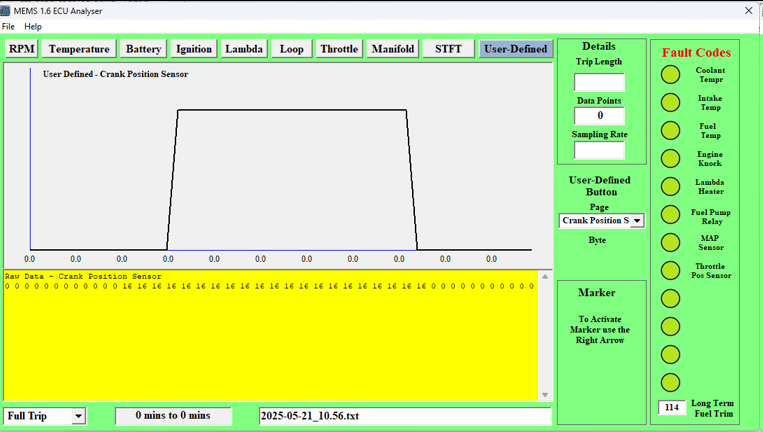This screenshot has width=763, height=432.
Task: Click the Intake Temp fault indicator
Action: click(x=671, y=103)
